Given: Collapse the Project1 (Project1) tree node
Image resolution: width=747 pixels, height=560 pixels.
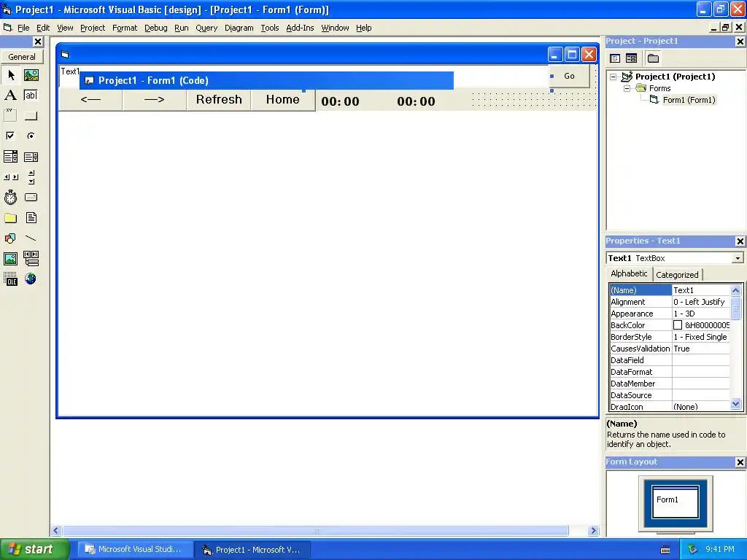Looking at the screenshot, I should coord(613,77).
